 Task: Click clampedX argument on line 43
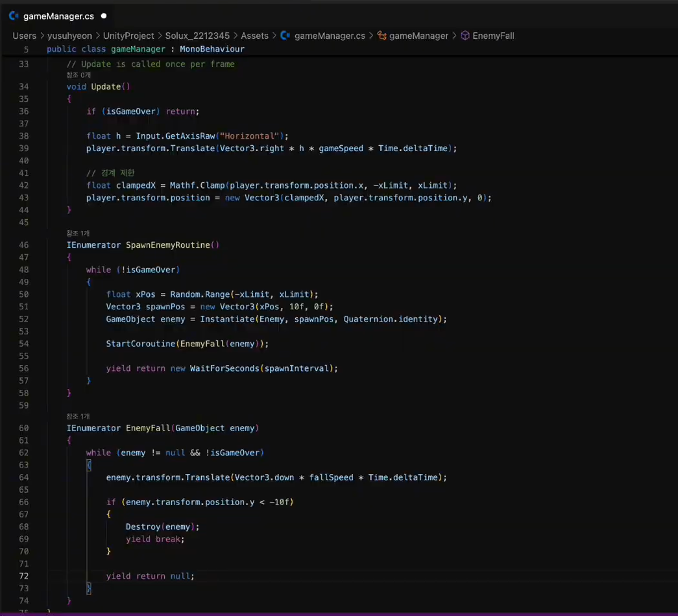tap(304, 198)
